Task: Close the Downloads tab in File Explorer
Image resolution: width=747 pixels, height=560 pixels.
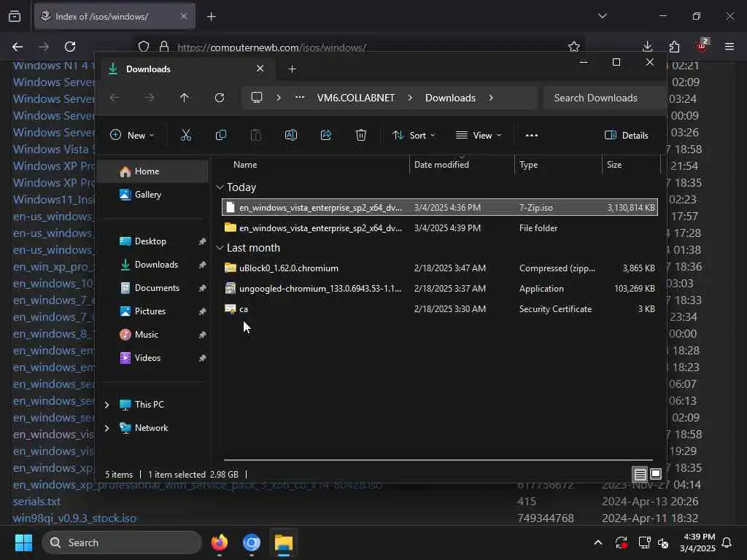Action: [x=260, y=69]
